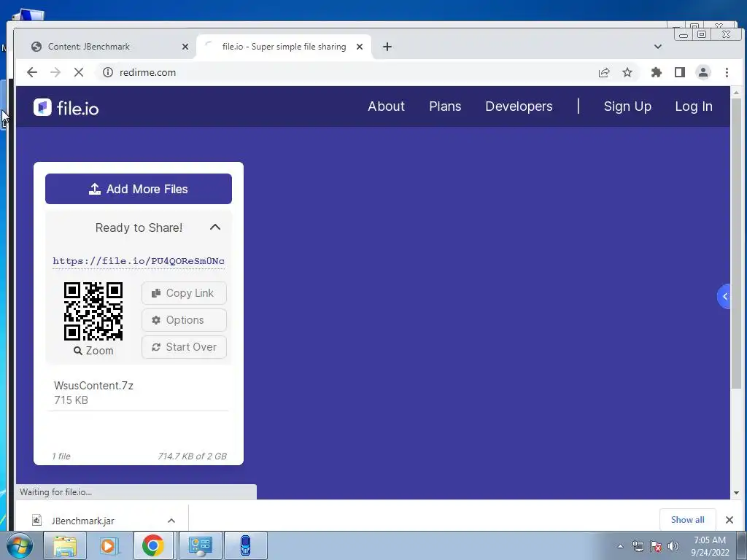Open the Developers page
This screenshot has height=560, width=747.
point(519,106)
